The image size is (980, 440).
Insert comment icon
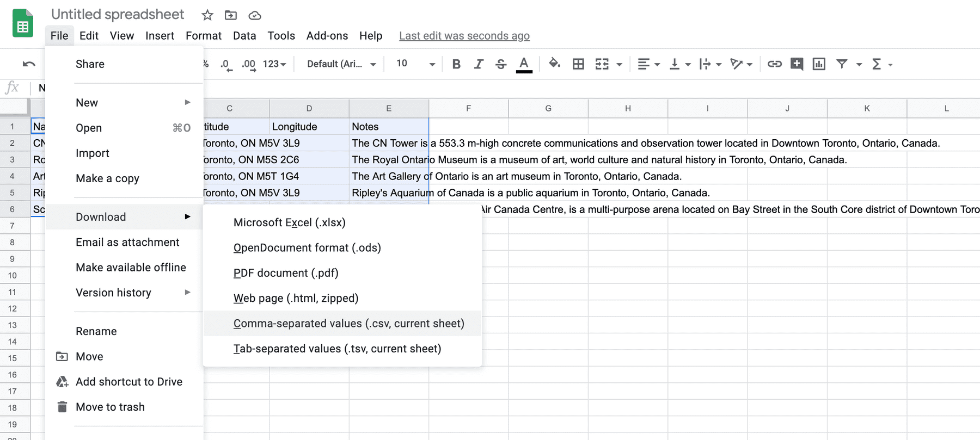point(797,64)
